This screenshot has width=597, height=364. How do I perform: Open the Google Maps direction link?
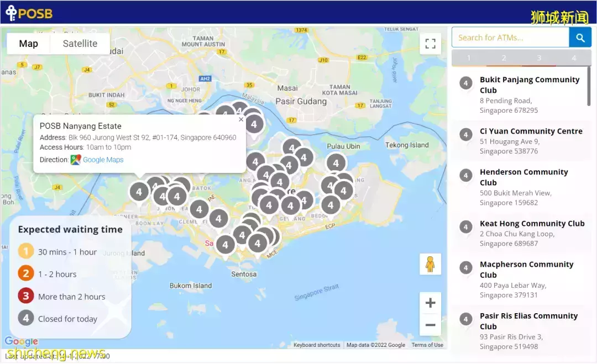(103, 160)
